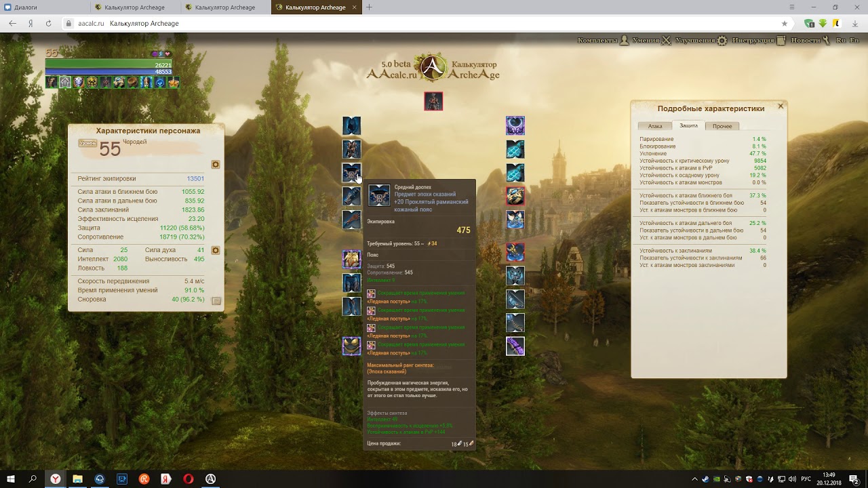The image size is (868, 488).
Task: Open the Новости news menu
Action: [810, 41]
